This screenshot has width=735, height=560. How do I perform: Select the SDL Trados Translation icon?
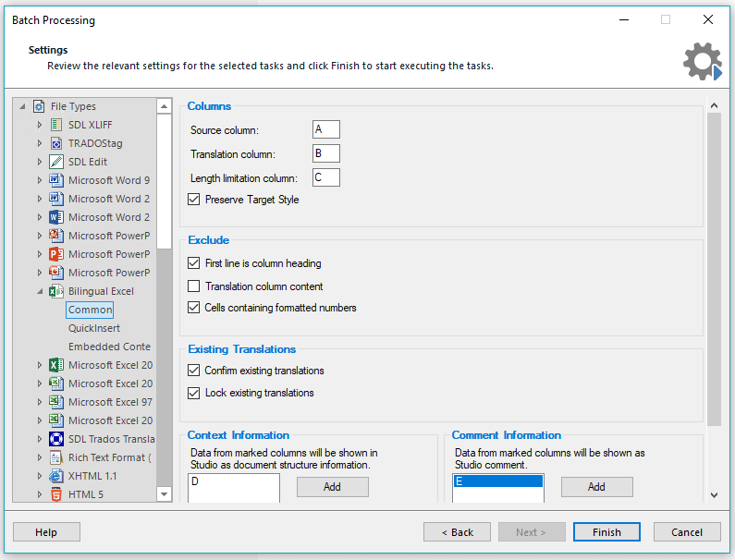coord(56,439)
